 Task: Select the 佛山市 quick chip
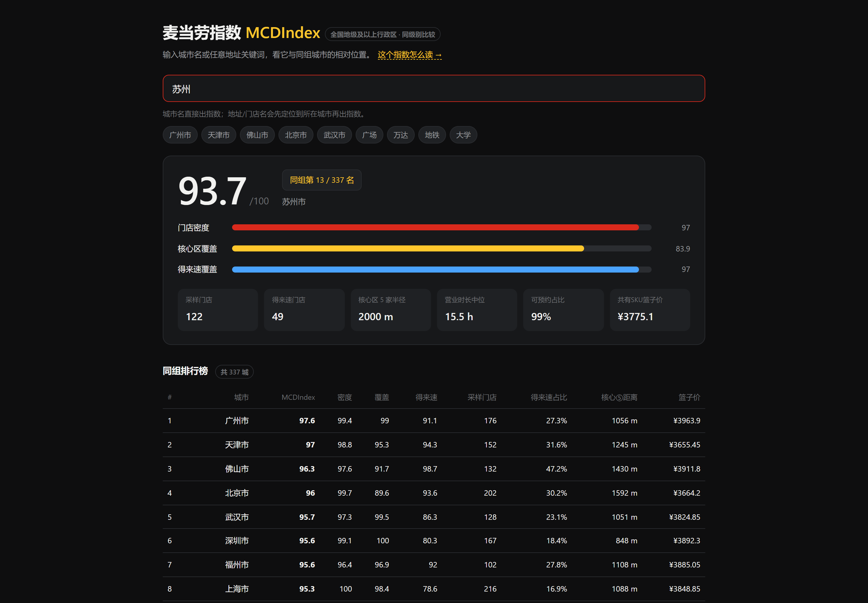point(257,135)
